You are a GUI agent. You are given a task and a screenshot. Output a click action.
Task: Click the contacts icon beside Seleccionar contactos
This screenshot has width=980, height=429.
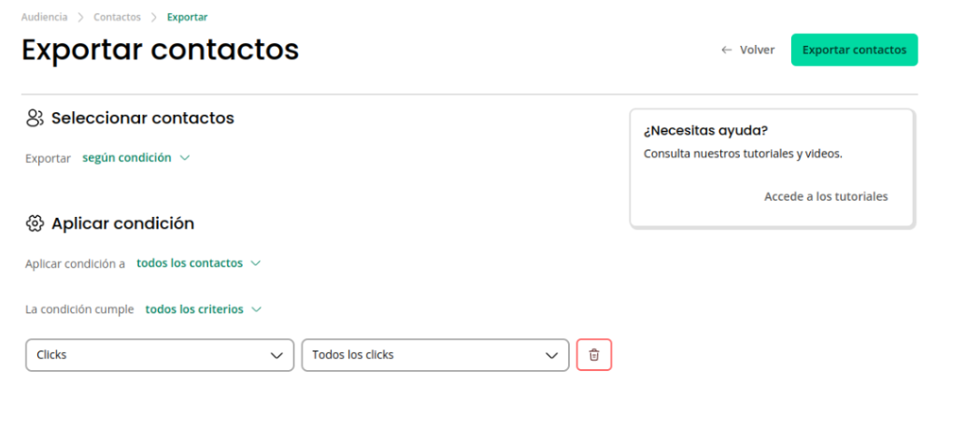(35, 118)
